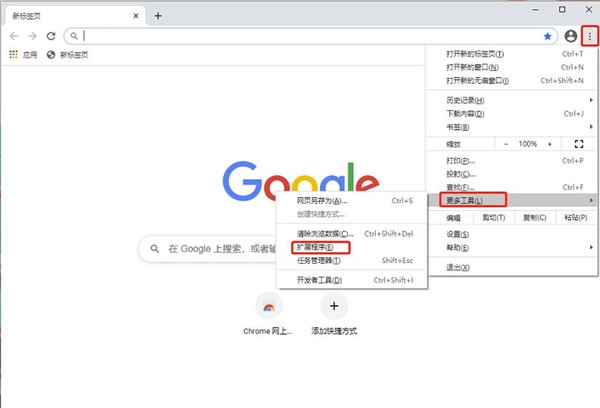Choose 投射 in Chrome menu
Viewport: 600px width, 408px height.
coord(512,174)
